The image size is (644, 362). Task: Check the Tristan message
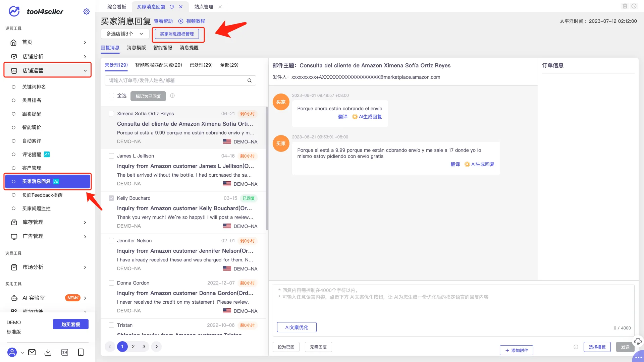(111, 325)
